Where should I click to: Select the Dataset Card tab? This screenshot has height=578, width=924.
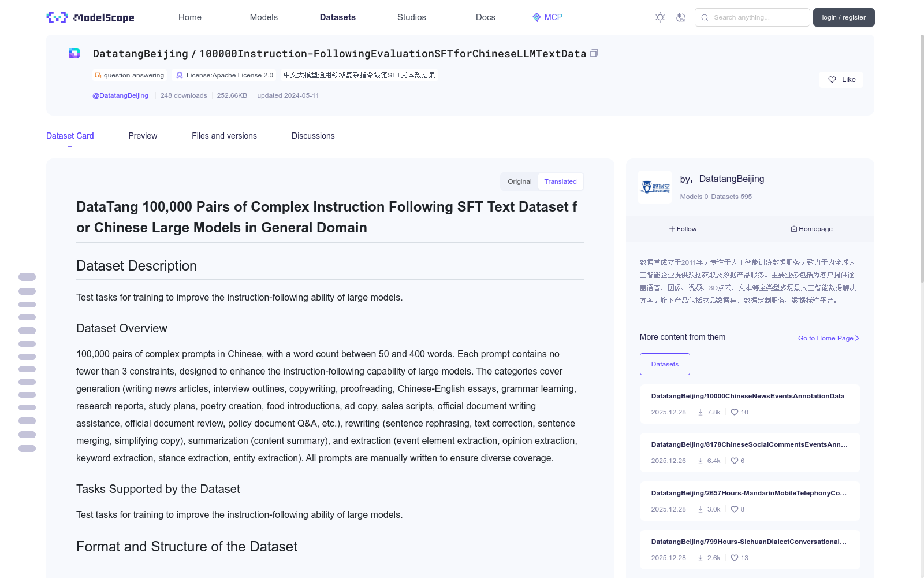[x=70, y=136]
